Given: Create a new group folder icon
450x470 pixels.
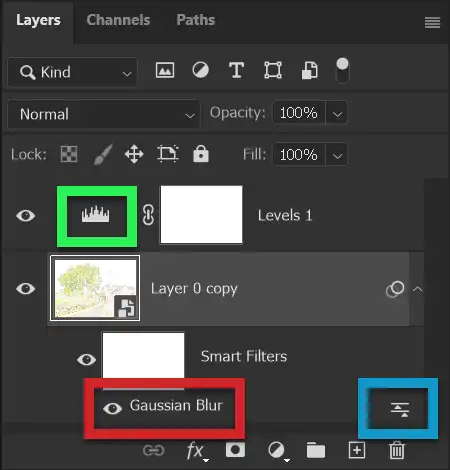Looking at the screenshot, I should pyautogui.click(x=316, y=450).
